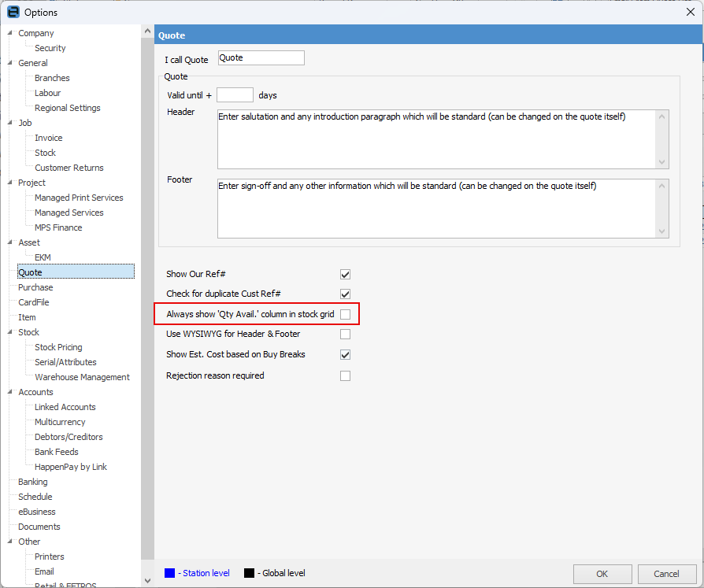Collapse the Company tree node

(x=9, y=33)
